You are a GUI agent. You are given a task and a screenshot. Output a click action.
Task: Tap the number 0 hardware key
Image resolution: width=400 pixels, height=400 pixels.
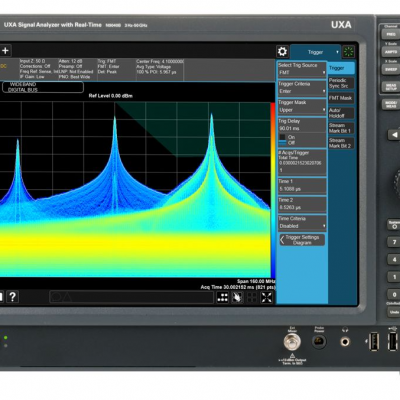click(x=393, y=295)
